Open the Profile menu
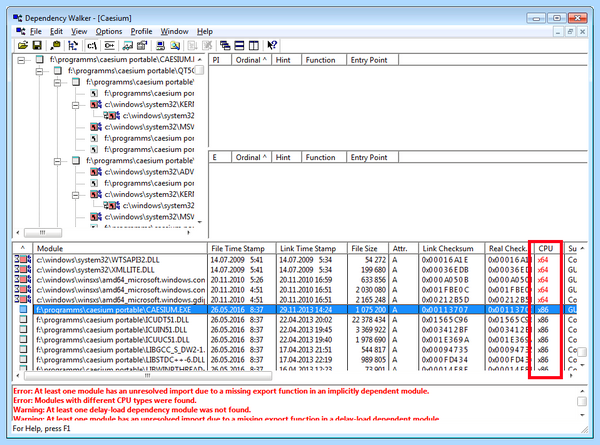This screenshot has height=445, width=600. tap(141, 31)
